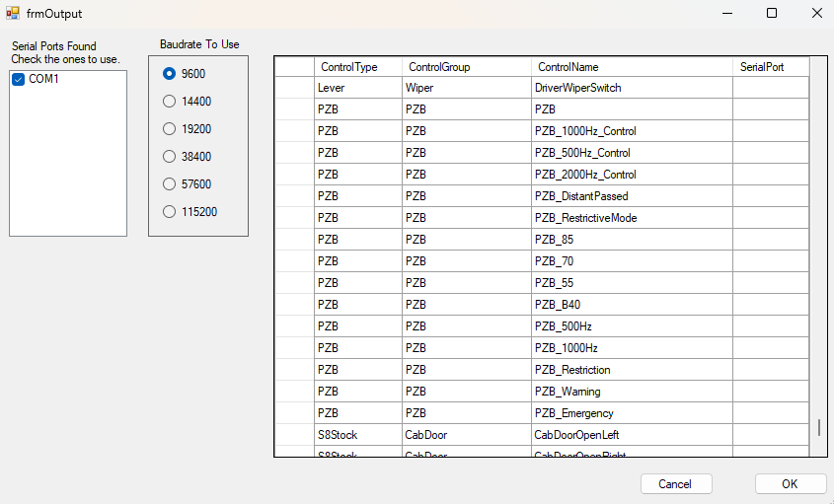This screenshot has width=834, height=504.
Task: Select the PZB_Emergency cell
Action: coord(632,413)
